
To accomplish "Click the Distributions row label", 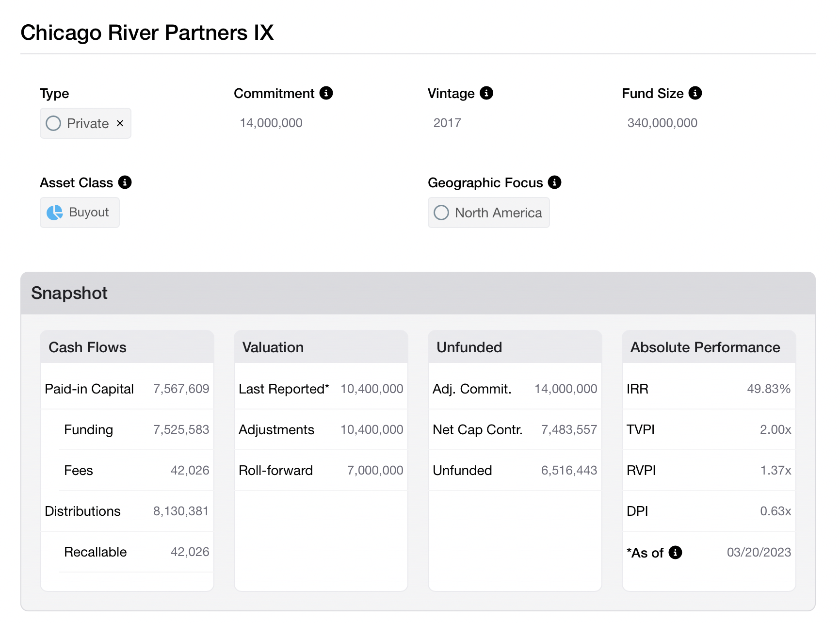I will [82, 511].
